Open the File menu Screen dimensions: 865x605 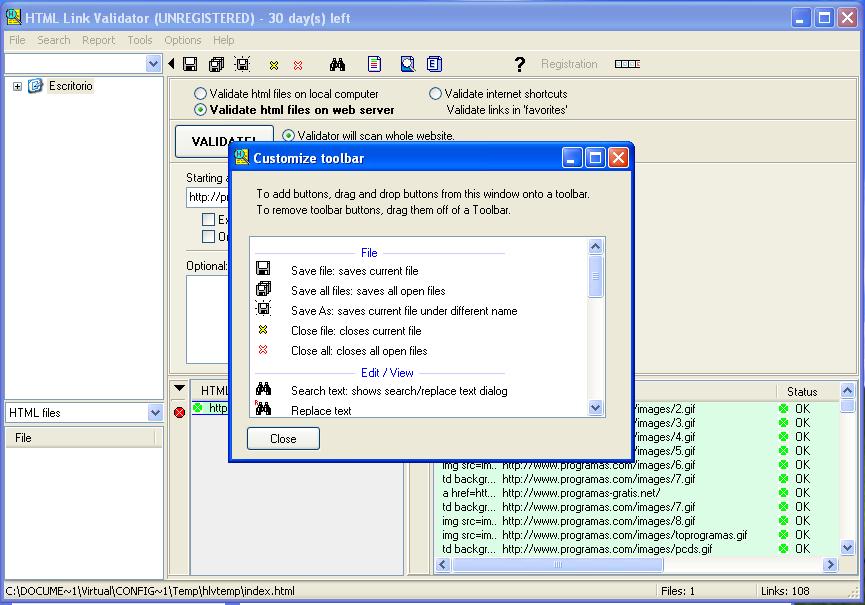coord(17,40)
